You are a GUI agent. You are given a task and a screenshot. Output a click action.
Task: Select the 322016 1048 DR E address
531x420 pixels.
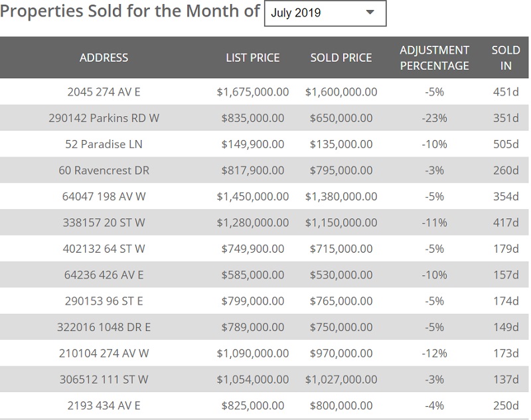(x=104, y=327)
